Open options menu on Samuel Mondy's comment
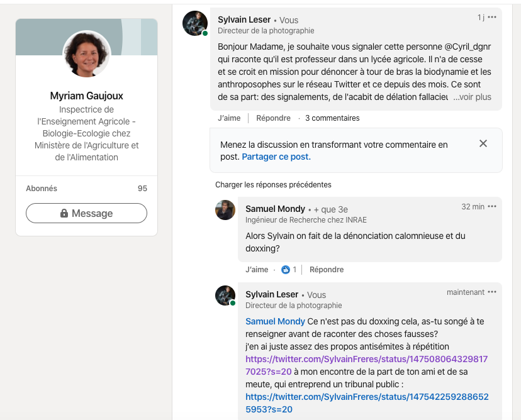The width and height of the screenshot is (521, 420). pyautogui.click(x=492, y=207)
